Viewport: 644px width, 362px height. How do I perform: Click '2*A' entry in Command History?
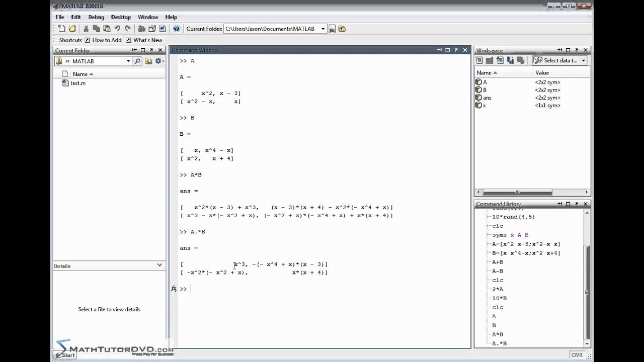click(498, 289)
